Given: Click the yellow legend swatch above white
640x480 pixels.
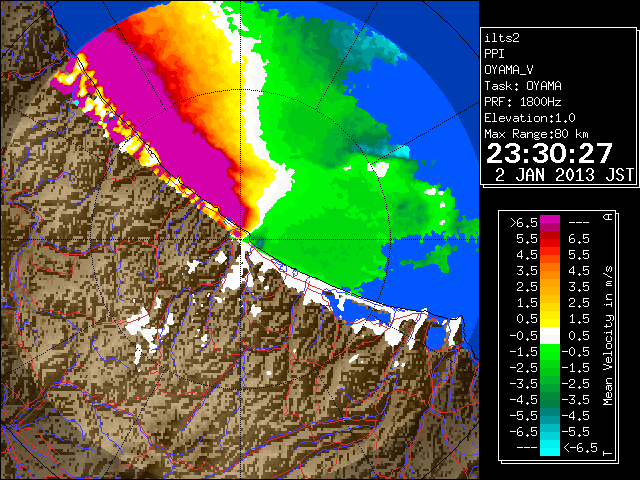Looking at the screenshot, I should pyautogui.click(x=550, y=319).
